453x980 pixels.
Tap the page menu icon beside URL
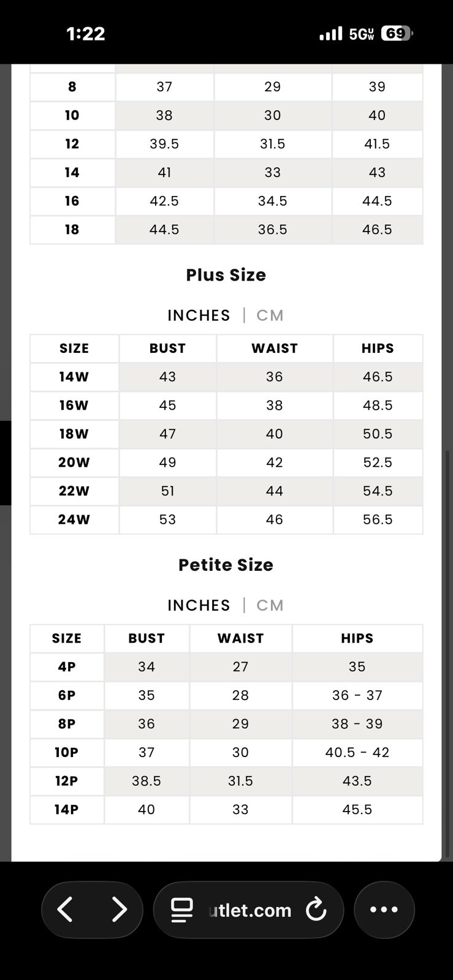pyautogui.click(x=182, y=910)
